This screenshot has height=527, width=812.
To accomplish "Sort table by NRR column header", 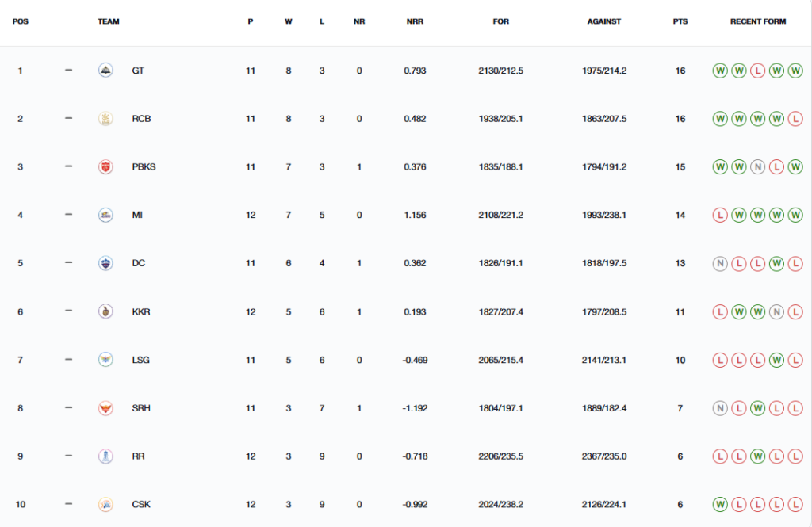I will tap(415, 21).
